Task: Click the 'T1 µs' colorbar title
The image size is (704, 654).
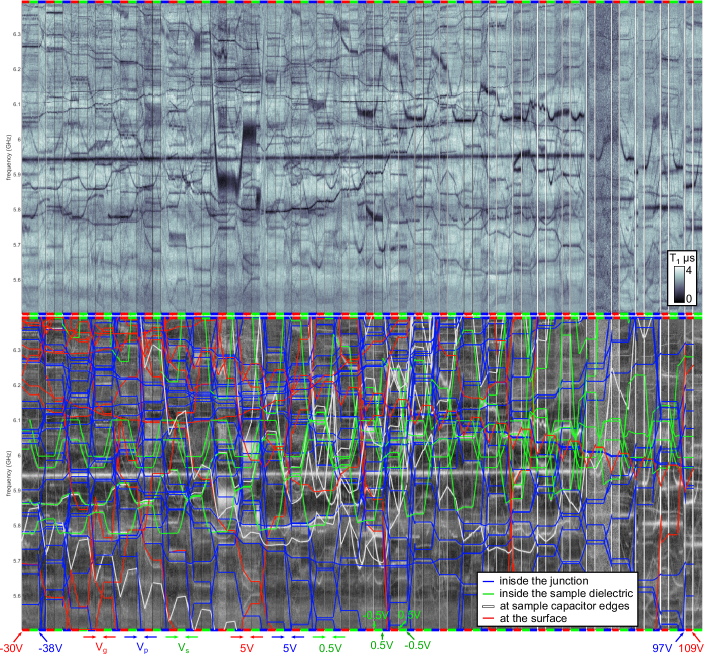Action: coord(682,258)
